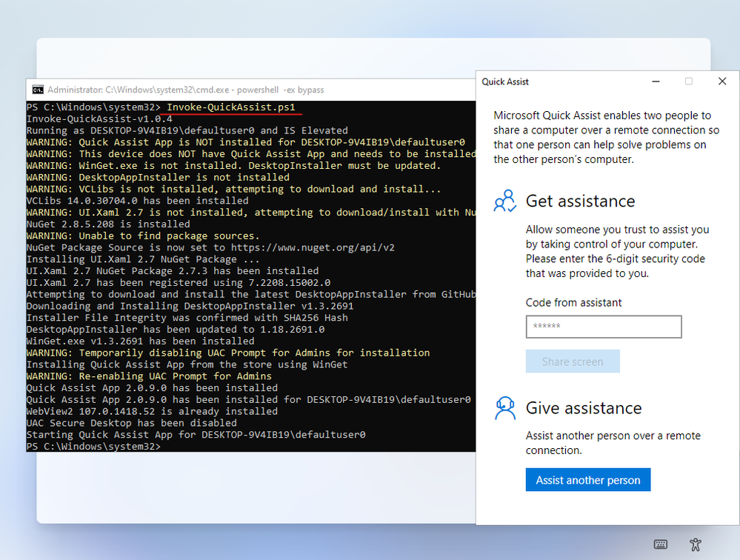
Task: Click the Administrator cmd.exe title bar text
Action: click(x=185, y=90)
